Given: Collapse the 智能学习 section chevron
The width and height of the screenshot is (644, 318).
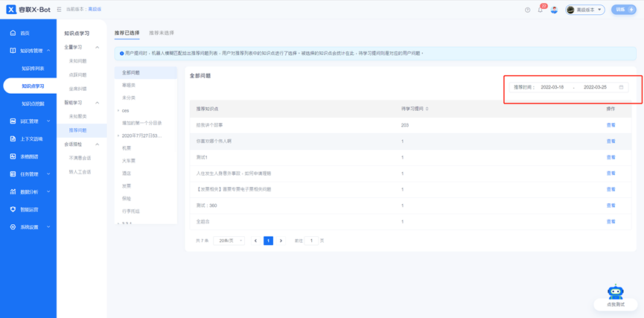Looking at the screenshot, I should click(x=98, y=102).
